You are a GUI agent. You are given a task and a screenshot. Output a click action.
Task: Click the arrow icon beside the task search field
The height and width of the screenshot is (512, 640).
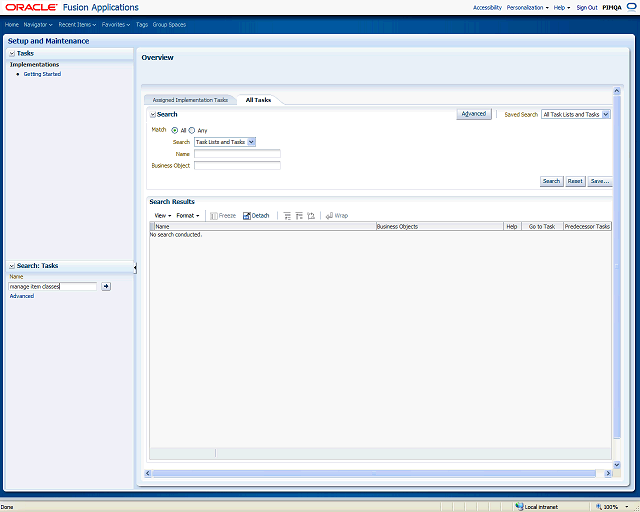coord(106,286)
